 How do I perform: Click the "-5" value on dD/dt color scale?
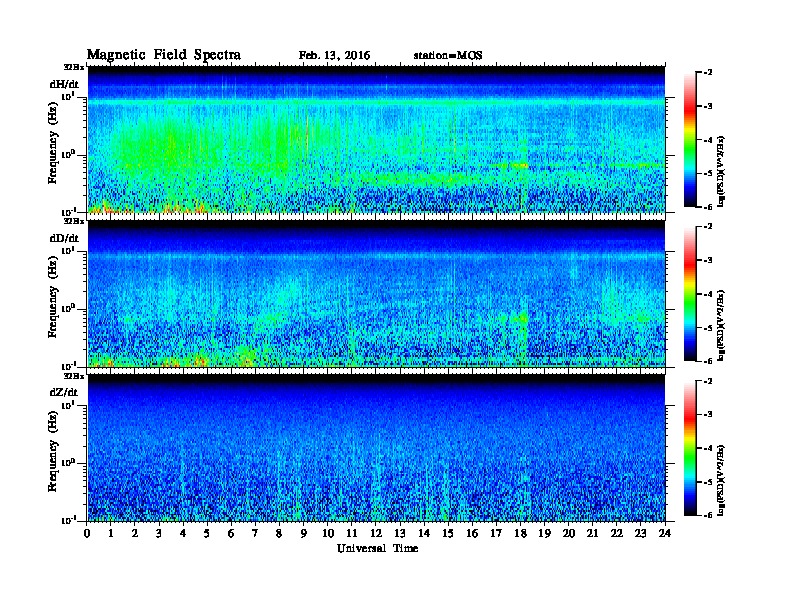point(708,327)
